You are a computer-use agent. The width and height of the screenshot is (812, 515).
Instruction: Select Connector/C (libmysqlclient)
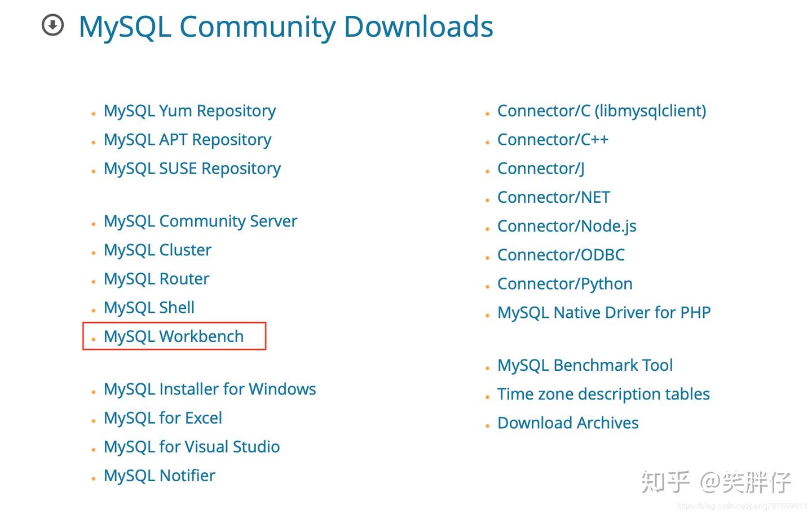(x=601, y=111)
